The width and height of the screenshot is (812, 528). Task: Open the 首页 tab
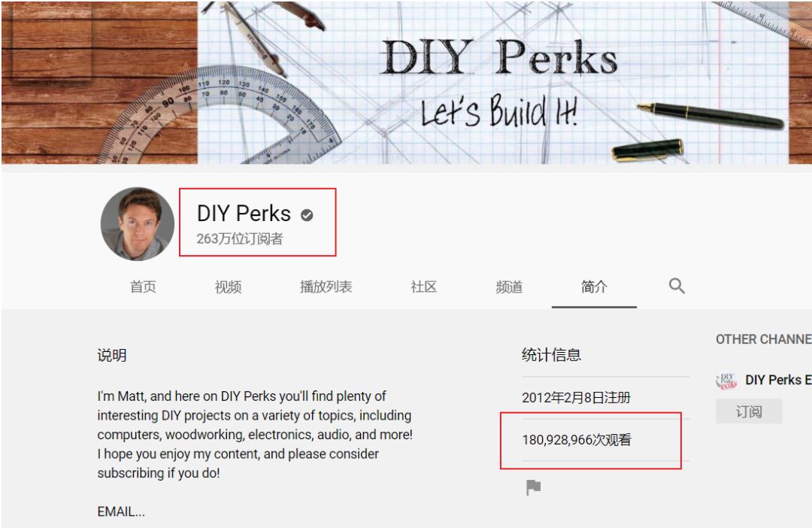143,287
